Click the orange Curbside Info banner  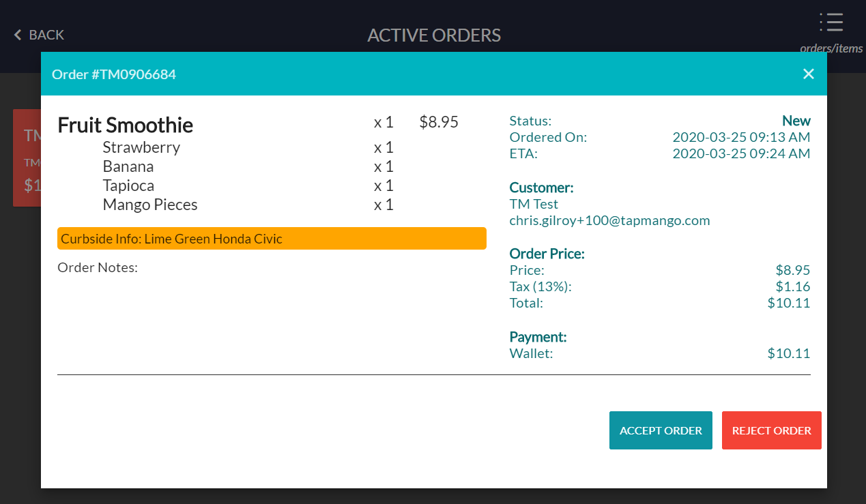[272, 238]
